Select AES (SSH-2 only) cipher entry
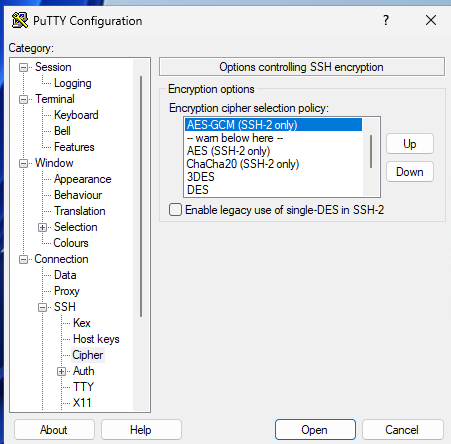Viewport: 451px width, 444px height. (273, 151)
